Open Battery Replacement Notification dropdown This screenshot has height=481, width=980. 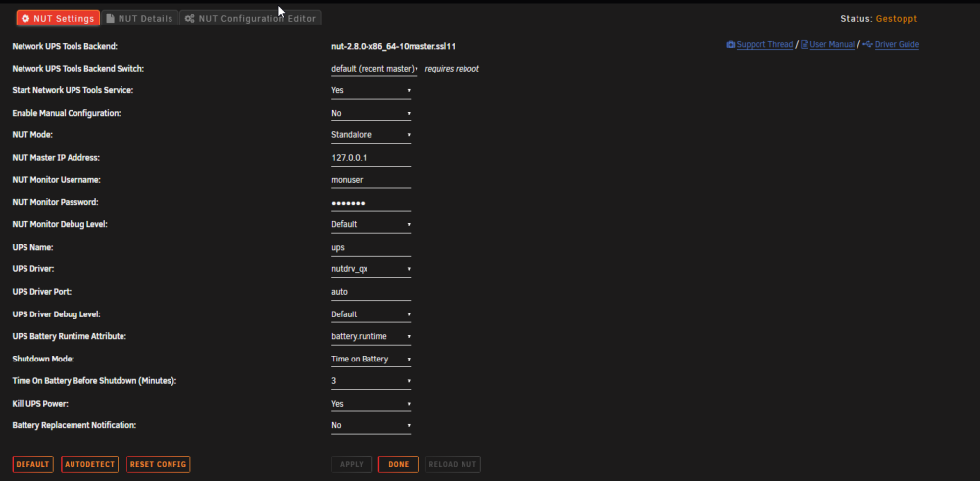tap(370, 425)
